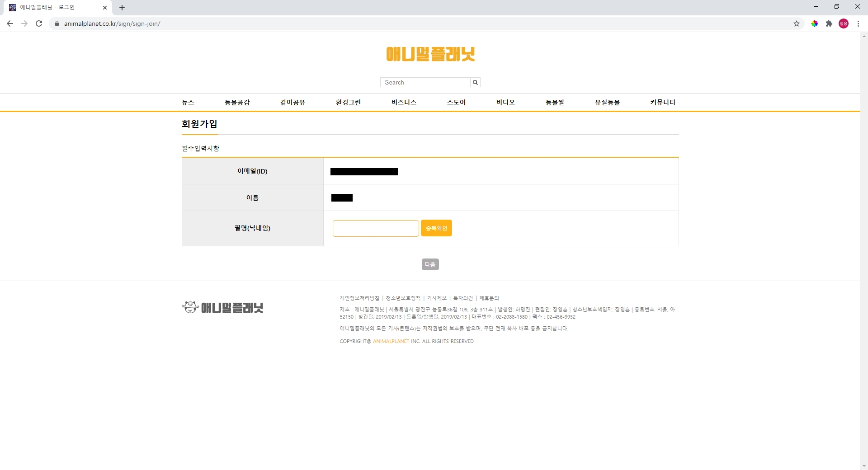Bookmark this page with the star icon
868x470 pixels.
coord(797,23)
